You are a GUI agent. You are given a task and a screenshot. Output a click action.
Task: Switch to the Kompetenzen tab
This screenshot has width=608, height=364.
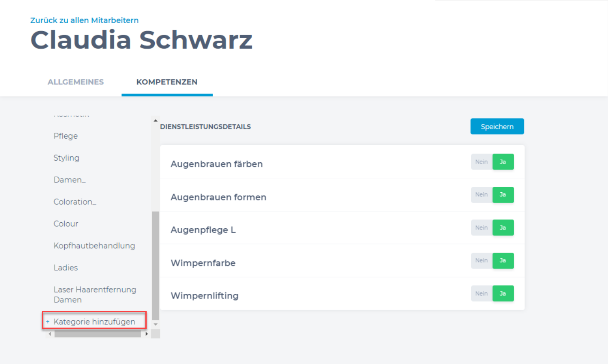(167, 82)
